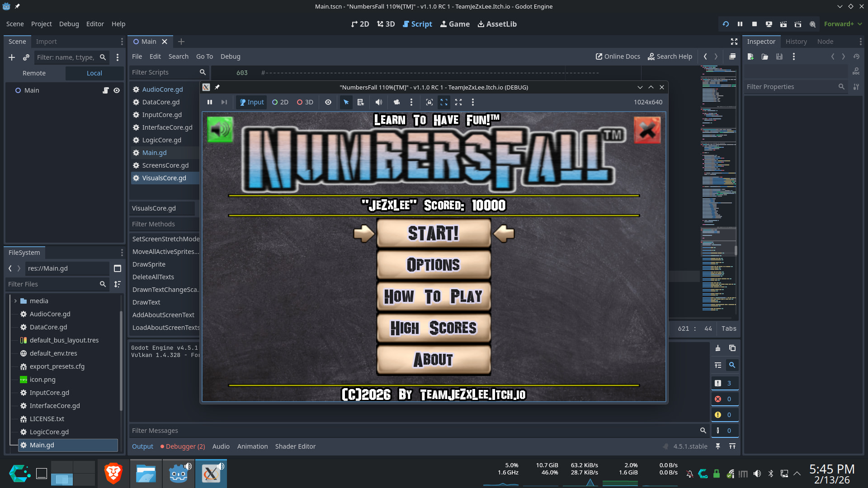Attach script icon next to Main node
Image resolution: width=868 pixels, height=488 pixels.
(x=105, y=90)
